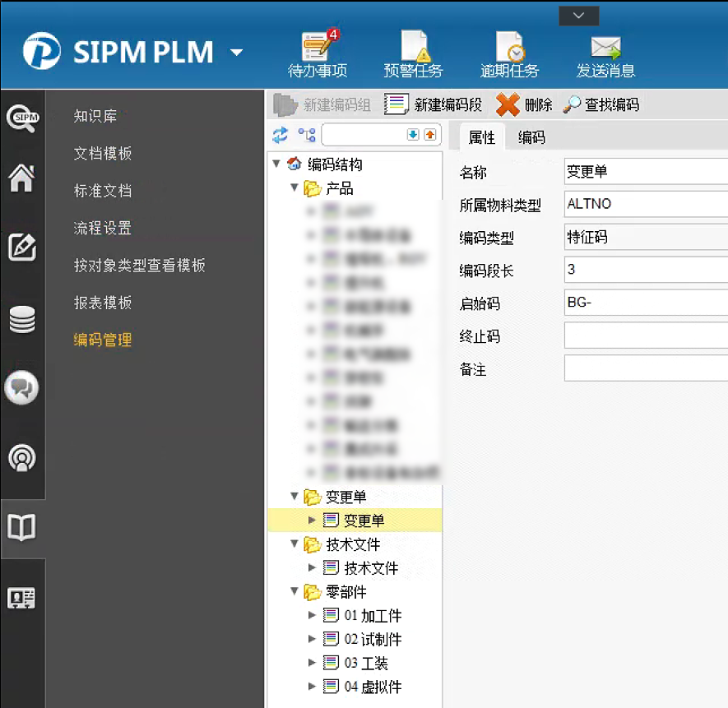728x708 pixels.
Task: Collapse the 产品 folder node
Action: click(294, 187)
